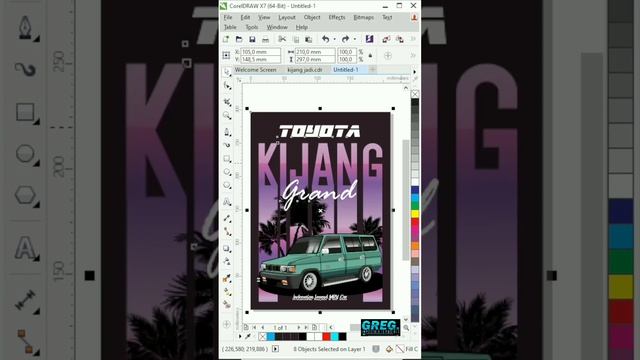
Task: Click the X position input field
Action: (x=260, y=52)
